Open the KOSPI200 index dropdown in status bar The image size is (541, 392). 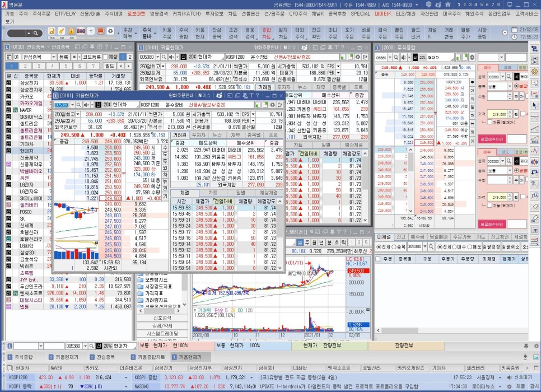click(126, 377)
